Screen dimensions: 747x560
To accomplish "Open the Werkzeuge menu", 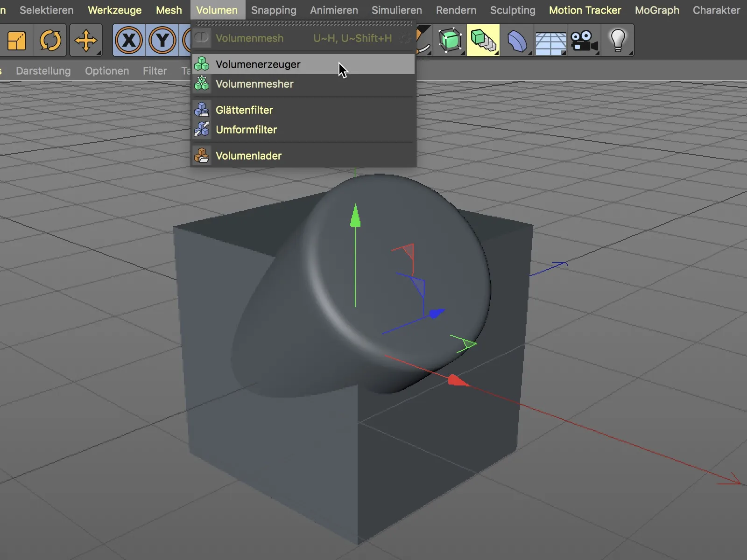I will pyautogui.click(x=115, y=10).
